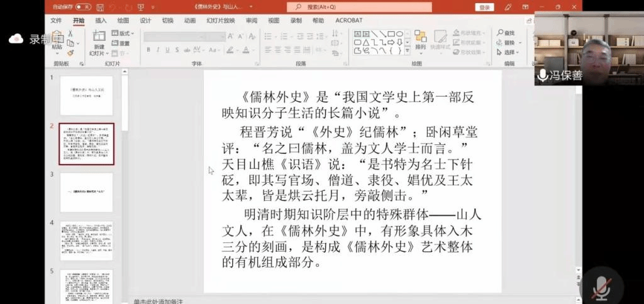Image resolution: width=644 pixels, height=304 pixels.
Task: Unmute the microphone icon at bottom right
Action: (x=601, y=287)
